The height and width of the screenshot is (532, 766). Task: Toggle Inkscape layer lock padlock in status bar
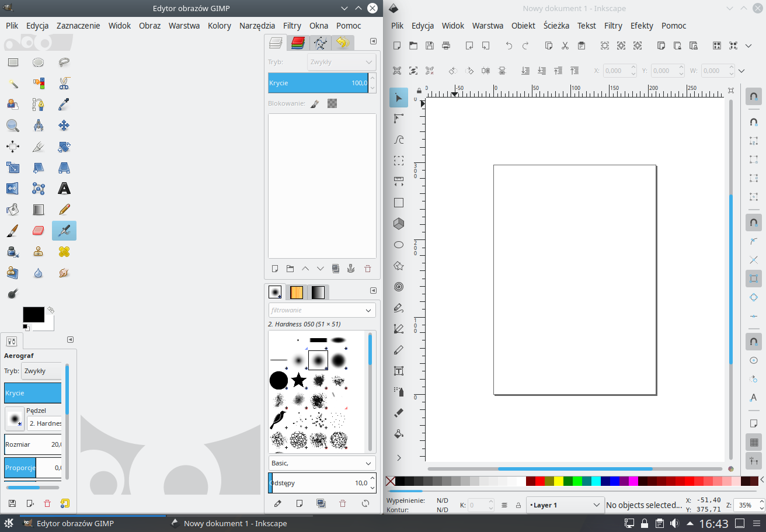click(518, 505)
